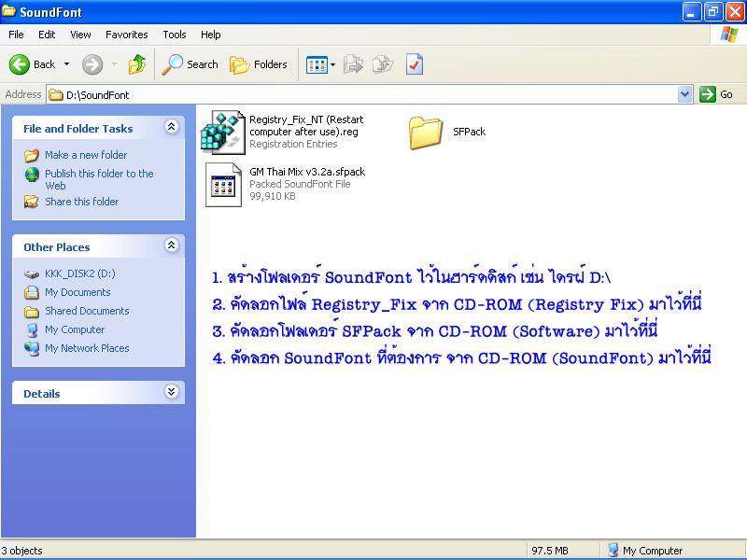
Task: Click the Copy To toolbar icon
Action: click(383, 64)
